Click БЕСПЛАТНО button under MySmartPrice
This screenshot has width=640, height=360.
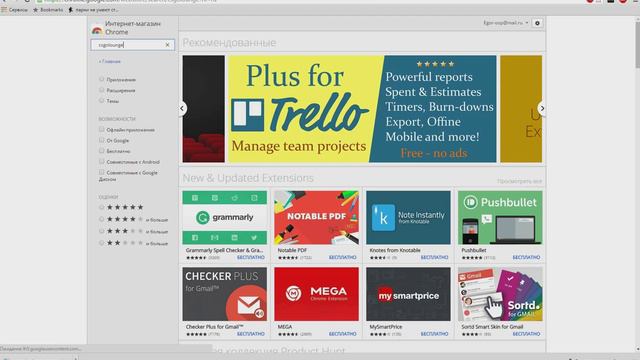point(434,334)
